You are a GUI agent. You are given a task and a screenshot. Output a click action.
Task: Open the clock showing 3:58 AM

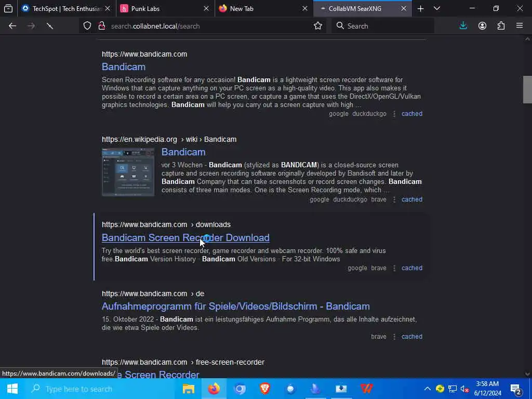click(x=487, y=389)
